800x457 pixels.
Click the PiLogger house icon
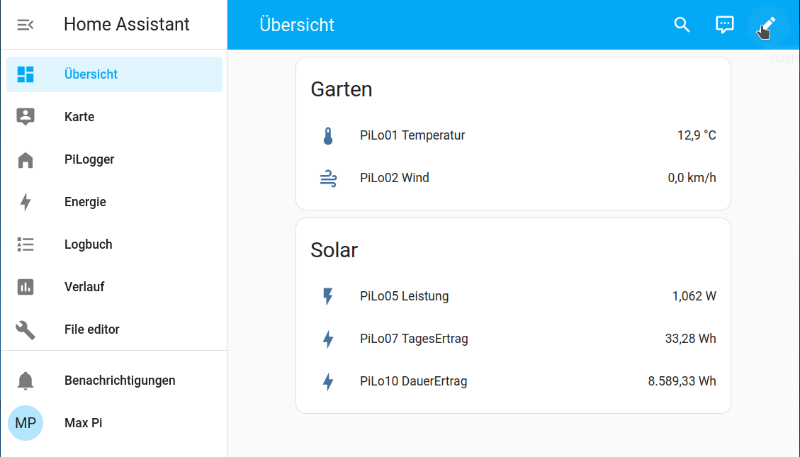(26, 160)
